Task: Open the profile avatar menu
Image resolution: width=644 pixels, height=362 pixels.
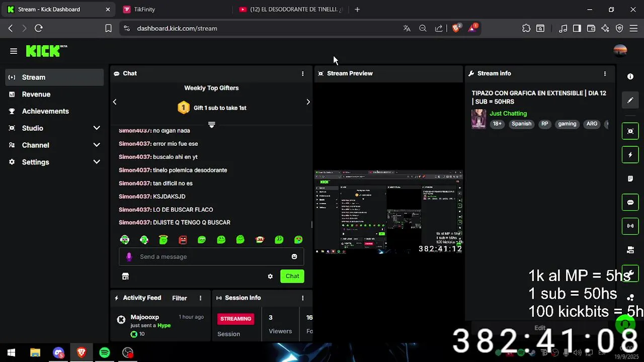Action: pyautogui.click(x=620, y=51)
